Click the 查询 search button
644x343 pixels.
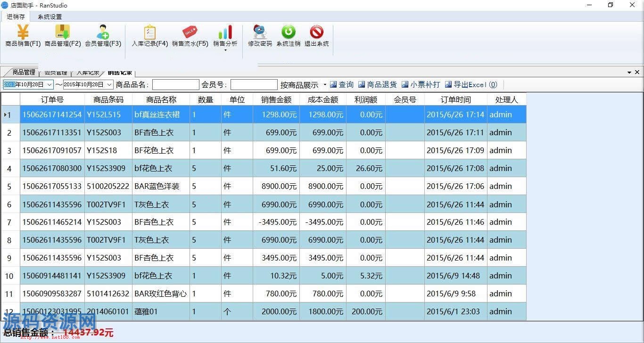tap(342, 85)
